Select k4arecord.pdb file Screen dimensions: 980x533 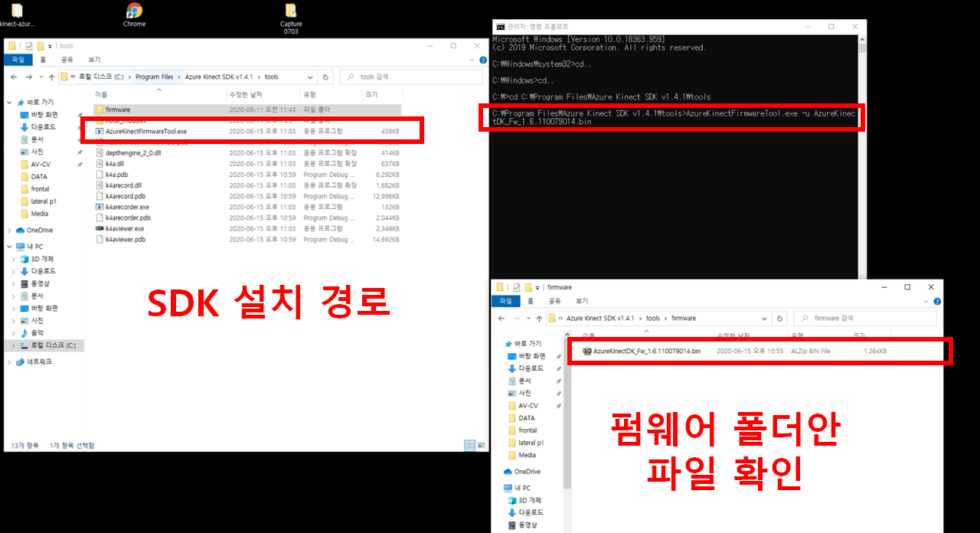(247, 196)
